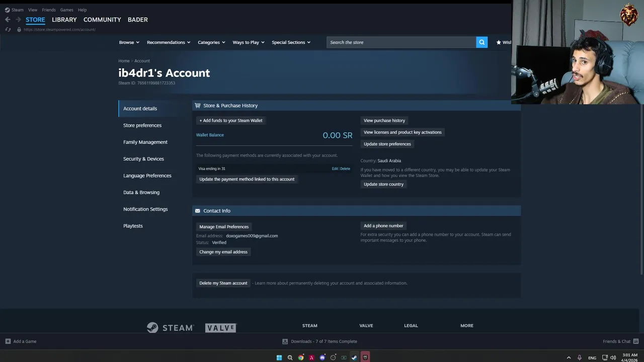The width and height of the screenshot is (644, 362).
Task: Open Playtests in the sidebar
Action: [x=133, y=226]
